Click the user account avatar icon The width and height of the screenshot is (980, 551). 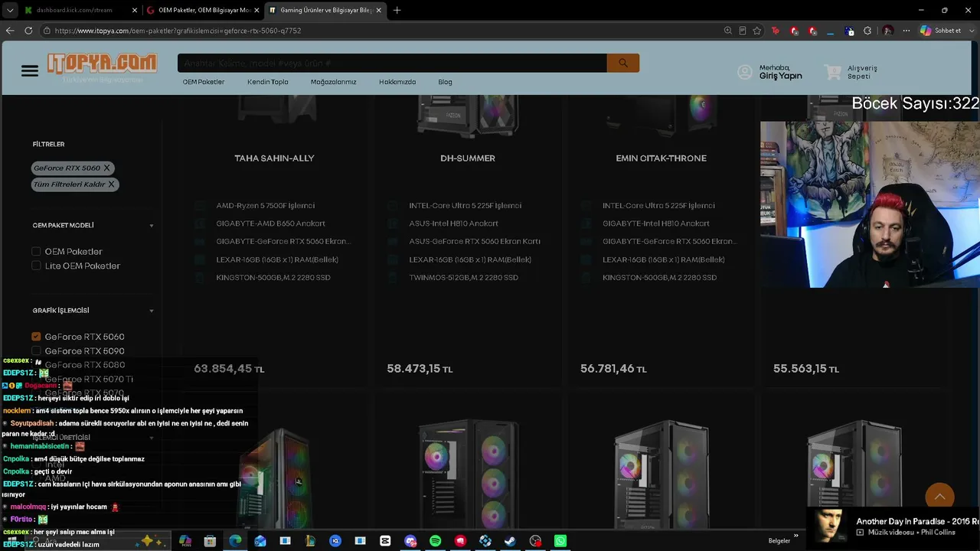pos(744,72)
